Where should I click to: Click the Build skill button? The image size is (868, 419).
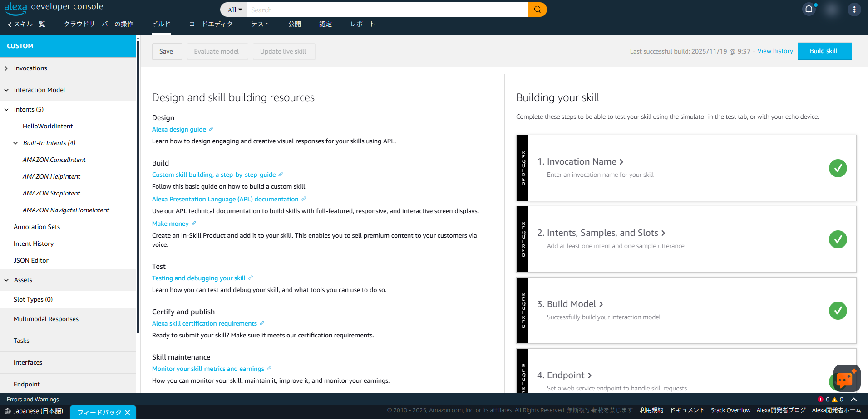824,51
